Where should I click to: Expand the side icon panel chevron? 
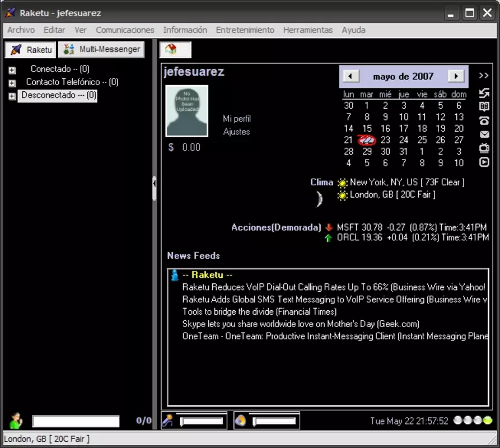[484, 76]
